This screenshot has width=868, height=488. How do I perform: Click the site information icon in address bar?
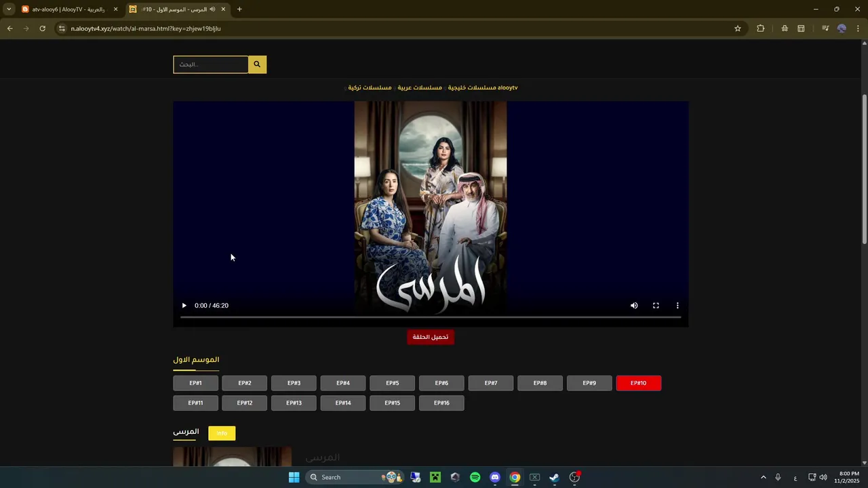[62, 28]
